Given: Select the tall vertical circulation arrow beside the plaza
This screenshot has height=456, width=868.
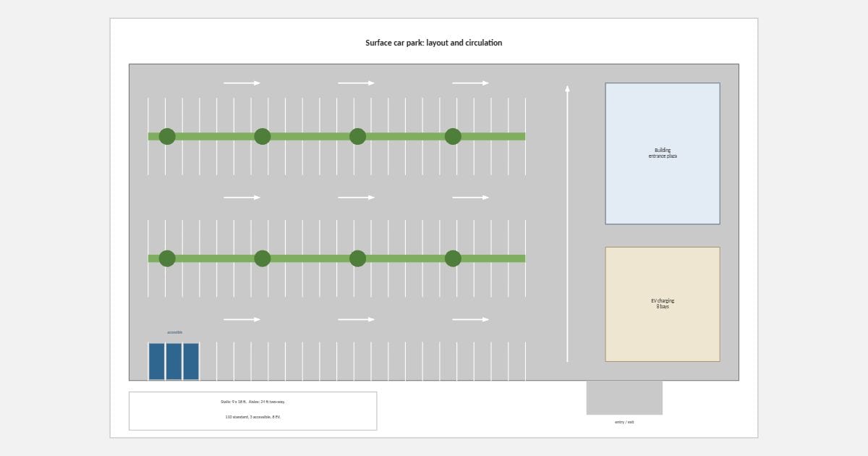Looking at the screenshot, I should (x=567, y=224).
